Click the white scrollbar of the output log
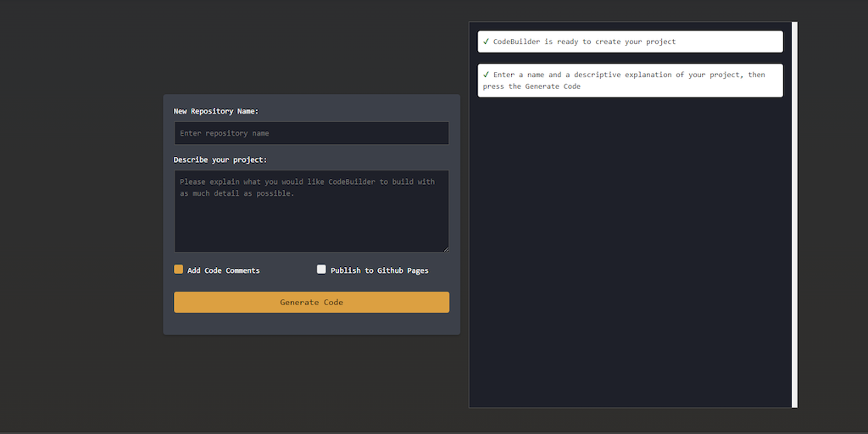 coord(794,212)
